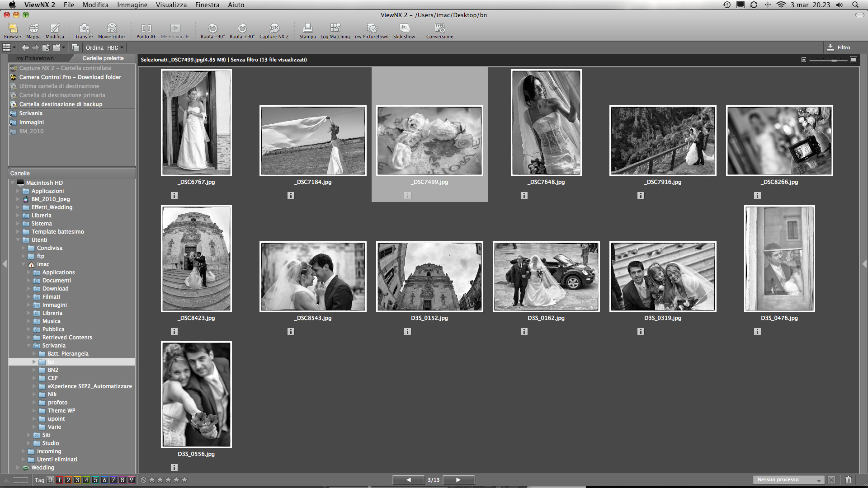
Task: Go to previous page of thumbnails
Action: 408,480
